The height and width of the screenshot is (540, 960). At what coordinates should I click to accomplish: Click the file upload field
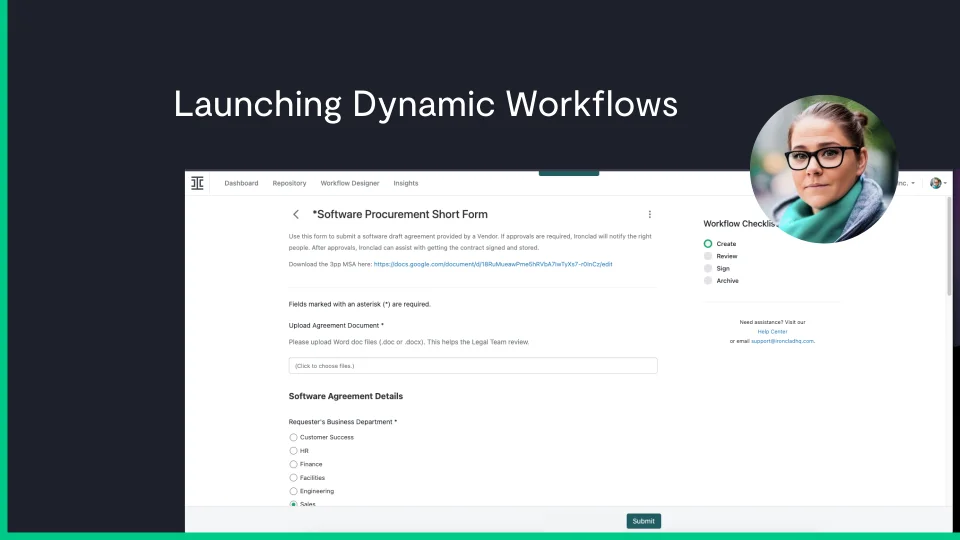point(473,366)
